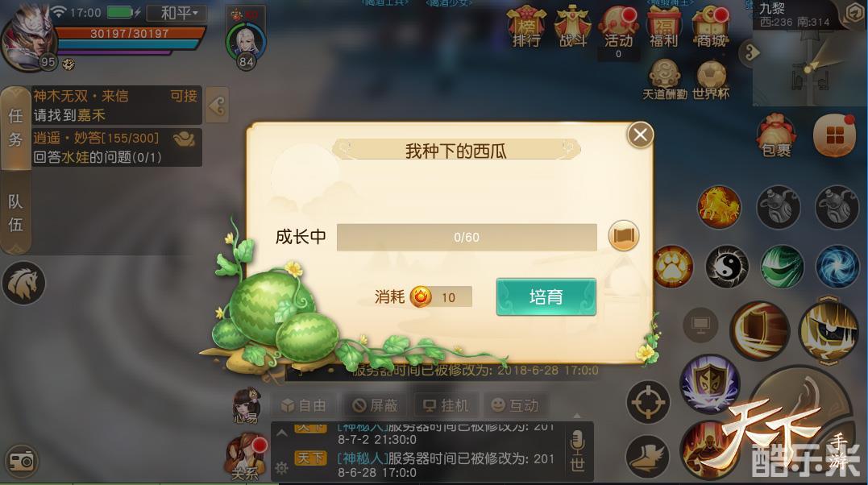Open the 活动 events icon
The image size is (868, 485).
point(618,27)
